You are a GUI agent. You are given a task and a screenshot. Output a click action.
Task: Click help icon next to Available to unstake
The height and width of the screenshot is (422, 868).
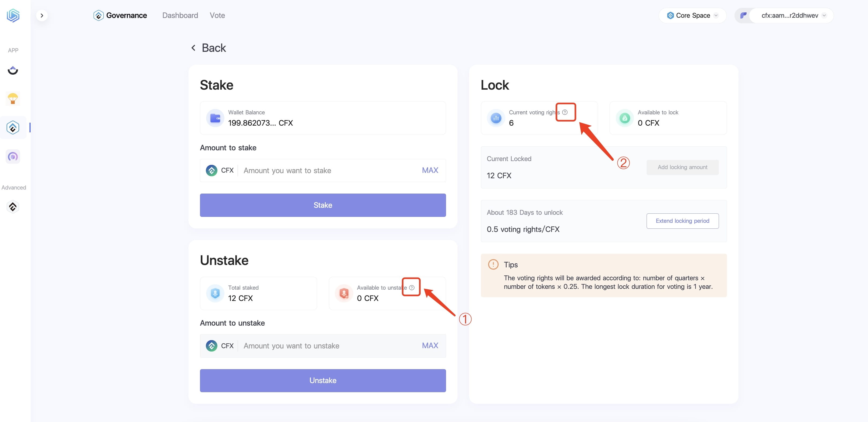[x=412, y=288]
